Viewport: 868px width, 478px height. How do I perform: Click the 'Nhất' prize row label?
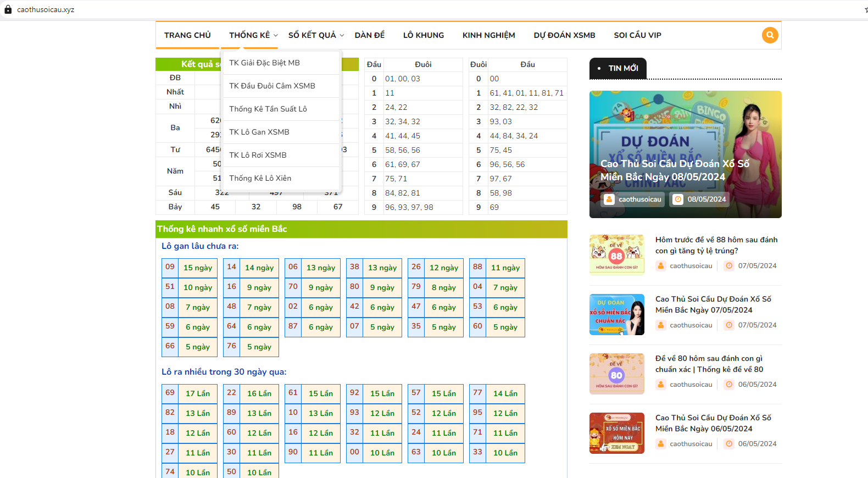point(175,92)
